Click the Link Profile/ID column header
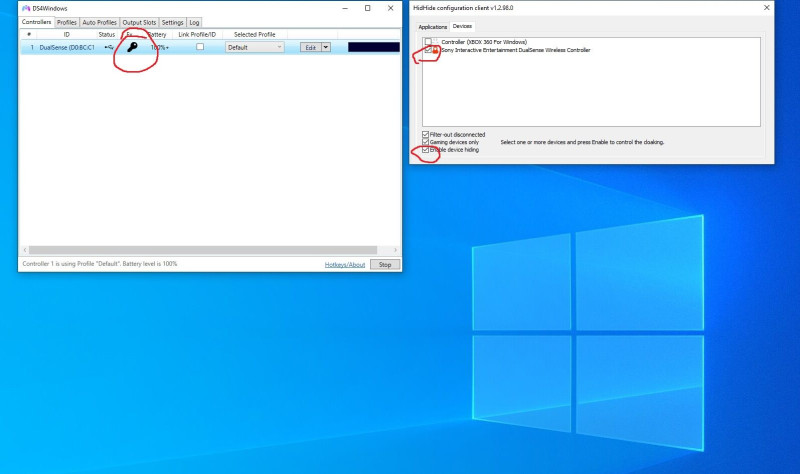Screen dimensions: 800x474 pos(197,34)
